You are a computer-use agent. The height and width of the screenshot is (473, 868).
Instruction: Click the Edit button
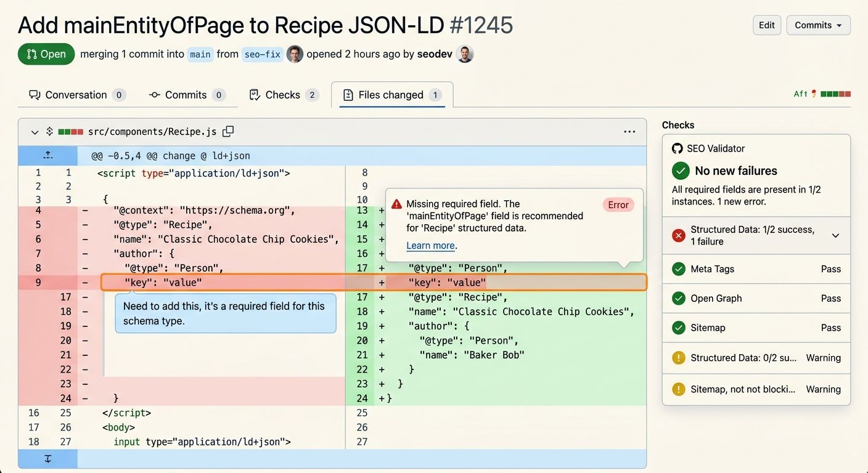tap(767, 25)
